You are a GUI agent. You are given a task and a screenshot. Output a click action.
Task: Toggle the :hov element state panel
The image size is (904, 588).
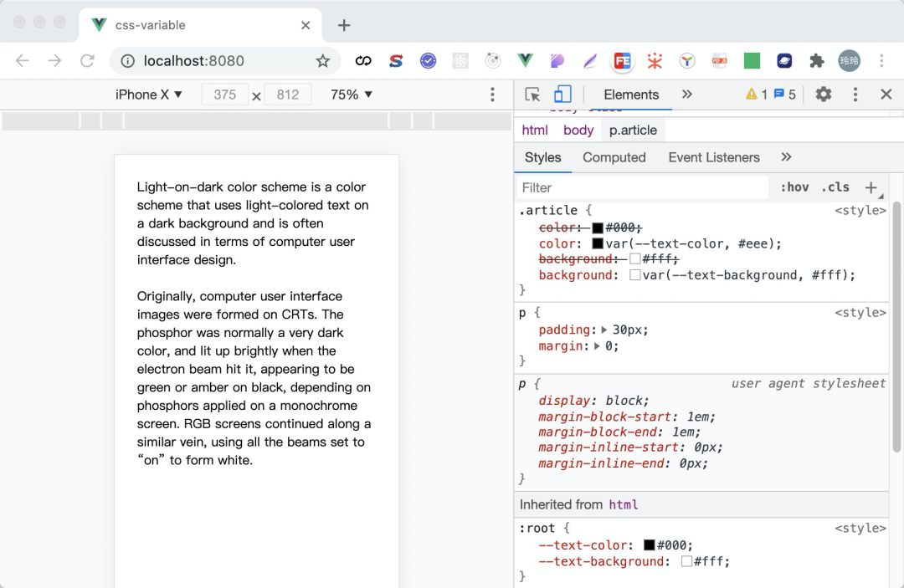point(794,187)
